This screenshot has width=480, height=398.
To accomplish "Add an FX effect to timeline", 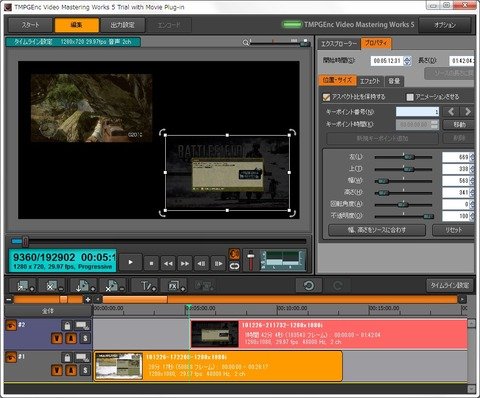I will [175, 286].
